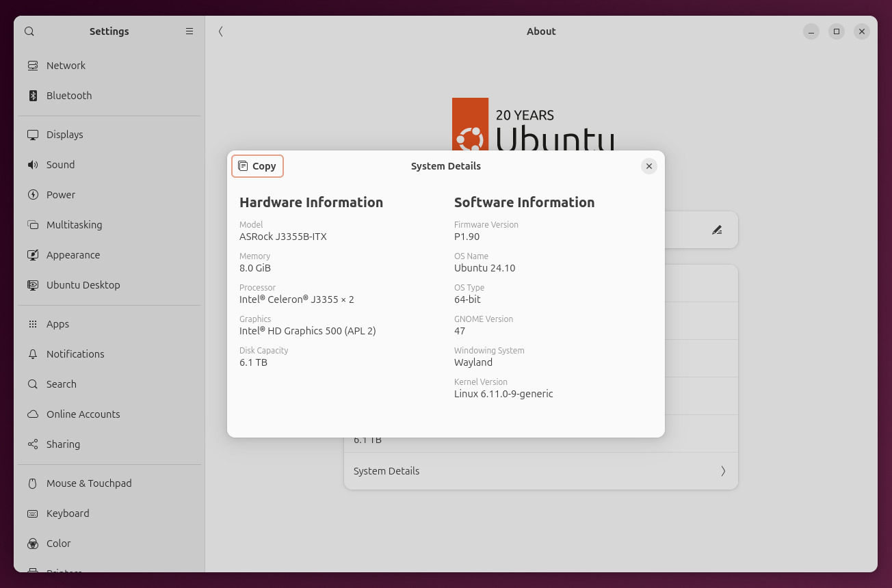892x588 pixels.
Task: Click OS type value 64-bit
Action: coord(467,299)
